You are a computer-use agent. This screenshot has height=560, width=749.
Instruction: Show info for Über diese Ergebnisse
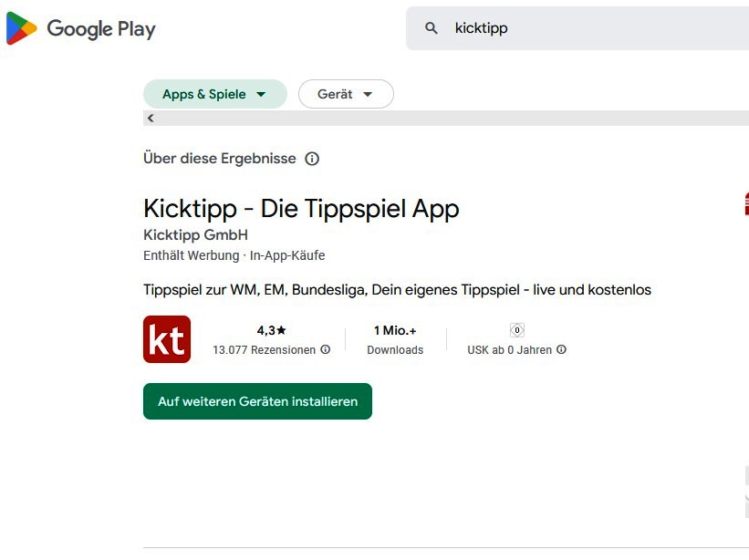(312, 159)
